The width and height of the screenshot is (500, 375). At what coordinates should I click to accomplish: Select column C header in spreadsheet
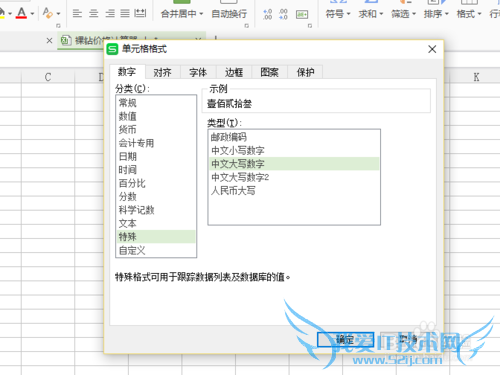point(48,77)
